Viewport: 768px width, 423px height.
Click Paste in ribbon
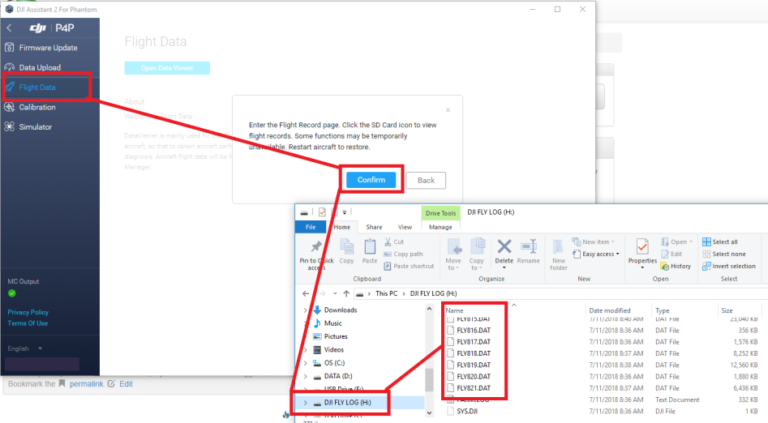370,252
